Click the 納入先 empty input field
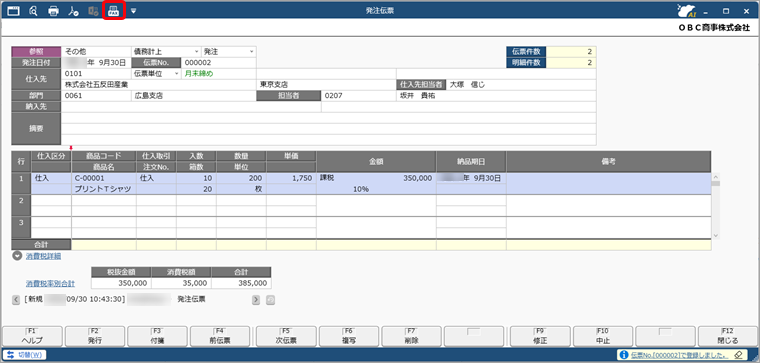Image resolution: width=760 pixels, height=363 pixels. [191, 107]
